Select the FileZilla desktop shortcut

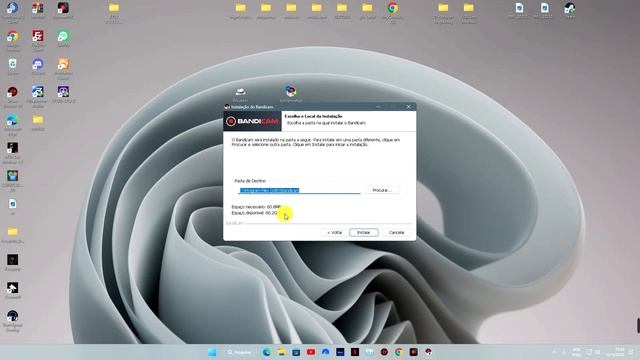coord(38,39)
